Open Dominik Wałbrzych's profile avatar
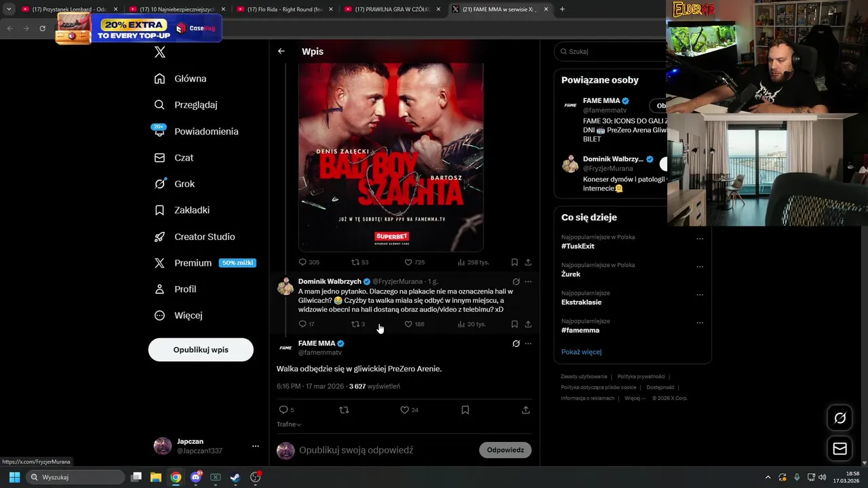 [285, 287]
